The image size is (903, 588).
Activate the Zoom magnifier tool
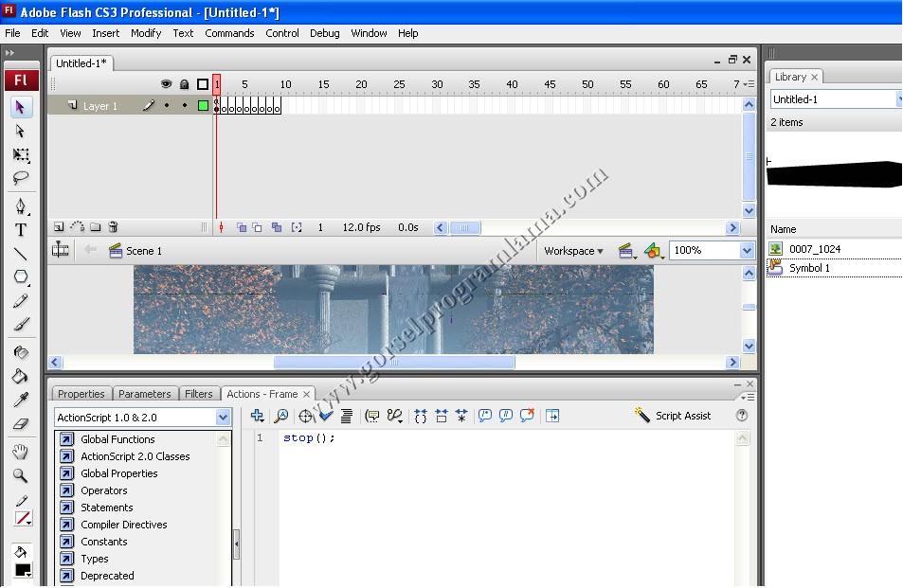21,475
